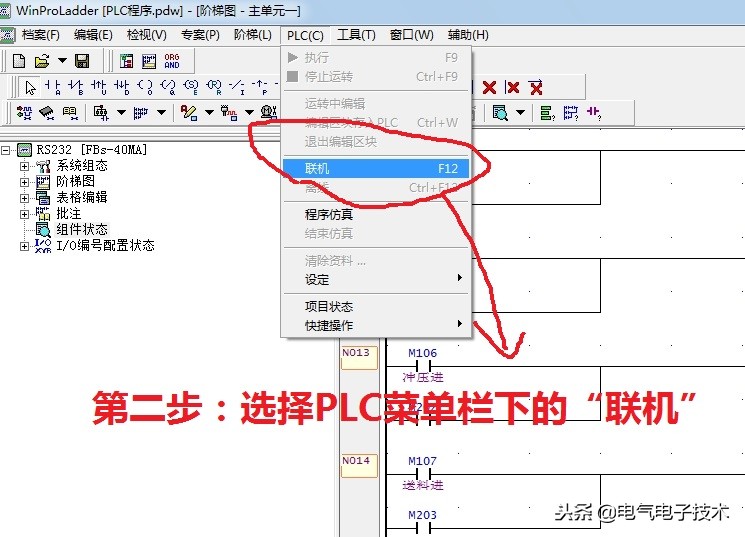
Task: Expand the 系统组态 tree node
Action: [x=24, y=166]
